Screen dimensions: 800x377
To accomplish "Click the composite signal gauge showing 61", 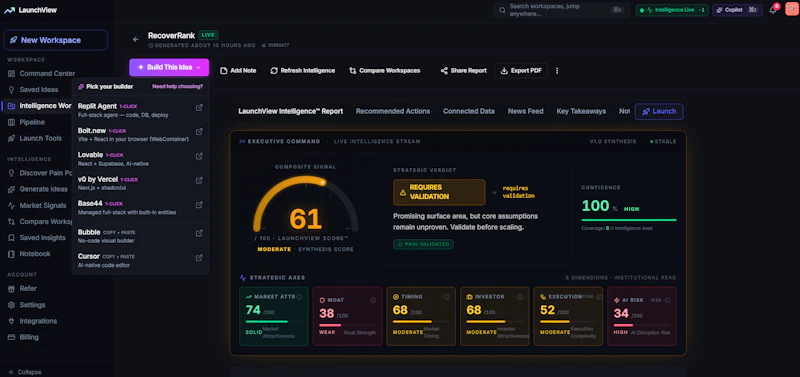I will tap(306, 205).
